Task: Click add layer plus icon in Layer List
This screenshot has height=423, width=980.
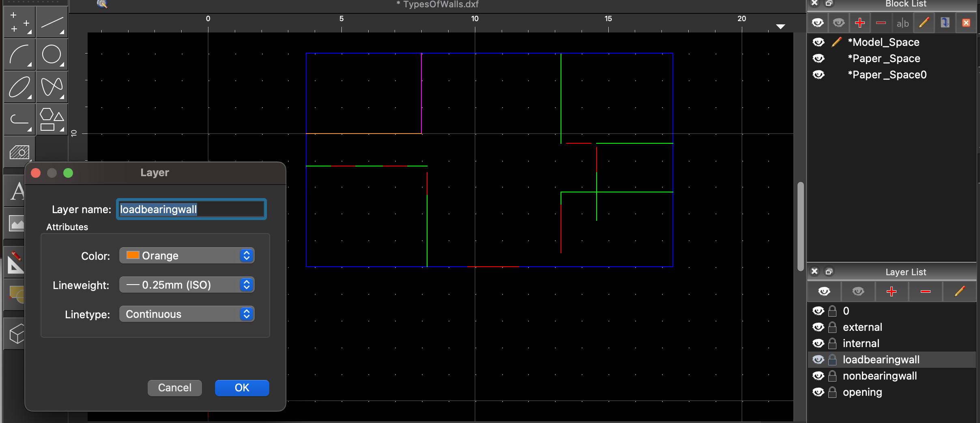Action: (891, 291)
